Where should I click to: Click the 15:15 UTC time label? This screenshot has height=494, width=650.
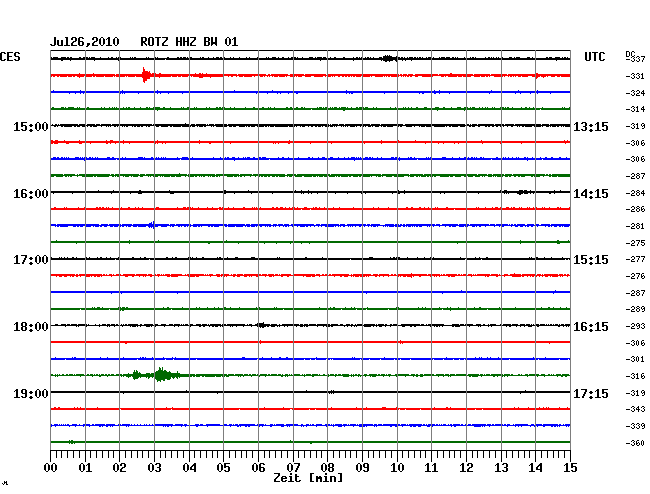pyautogui.click(x=591, y=260)
